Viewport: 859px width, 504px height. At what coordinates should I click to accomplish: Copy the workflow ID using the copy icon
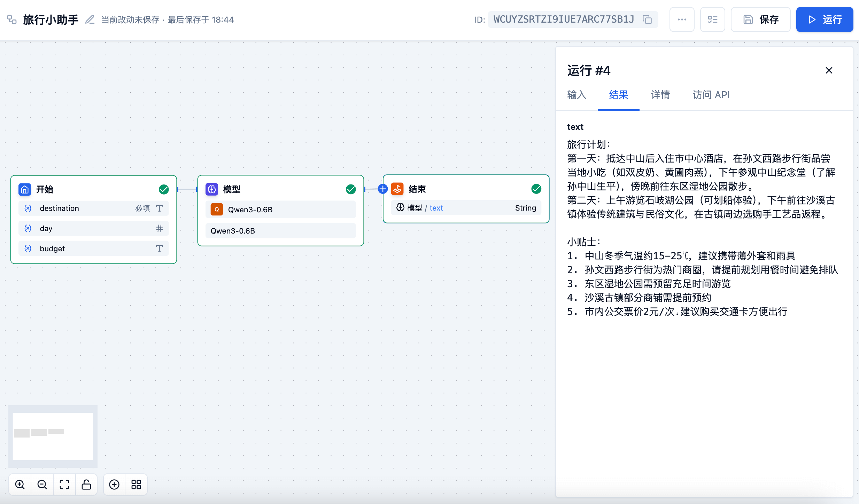click(648, 19)
